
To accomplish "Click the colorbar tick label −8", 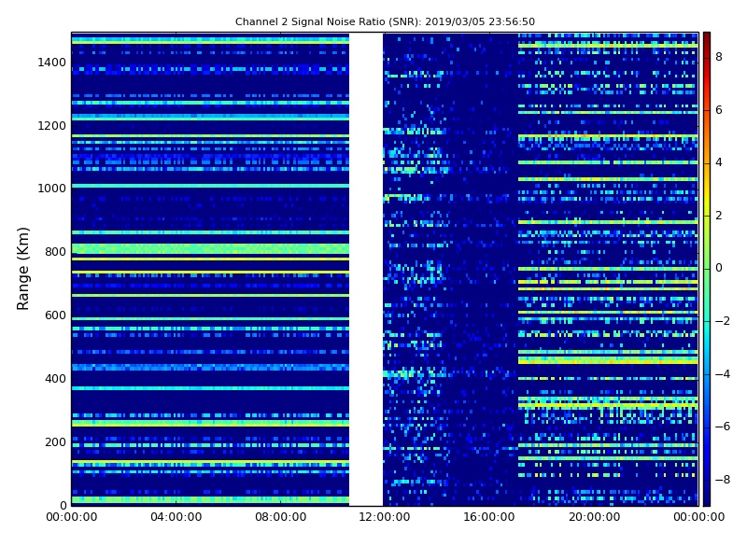I will [x=723, y=480].
